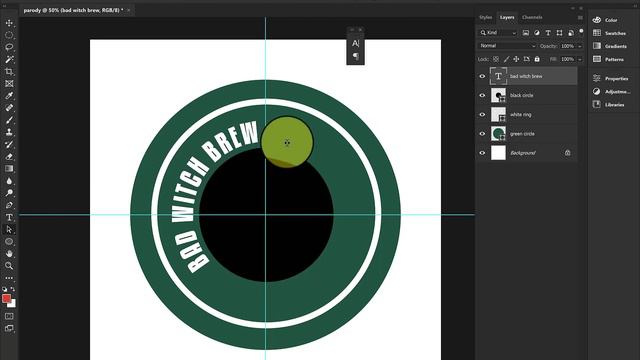Open the Normal blend mode dropdown
Image resolution: width=640 pixels, height=360 pixels.
pyautogui.click(x=507, y=46)
